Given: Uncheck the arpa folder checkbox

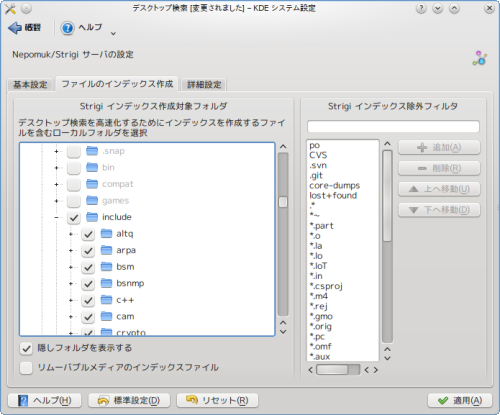Looking at the screenshot, I should point(88,251).
